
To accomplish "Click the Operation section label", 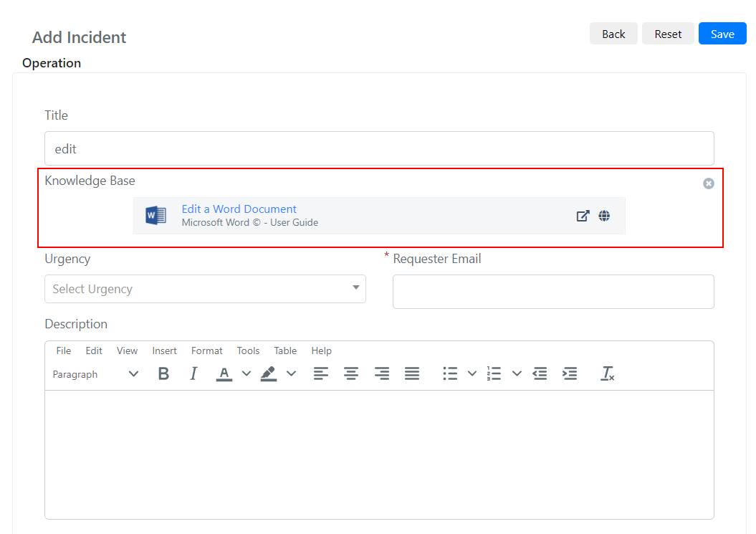I will [x=52, y=63].
